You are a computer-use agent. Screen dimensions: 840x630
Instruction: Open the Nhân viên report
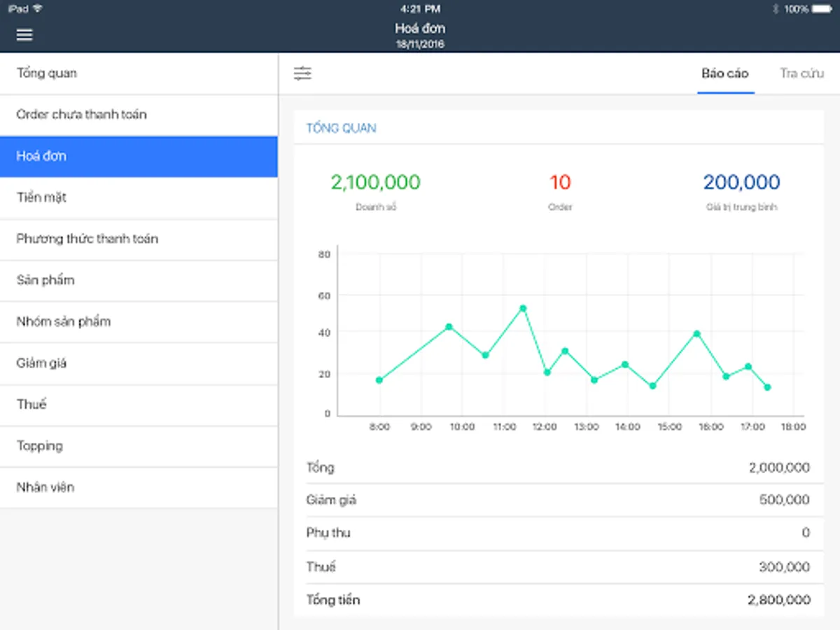pyautogui.click(x=139, y=487)
